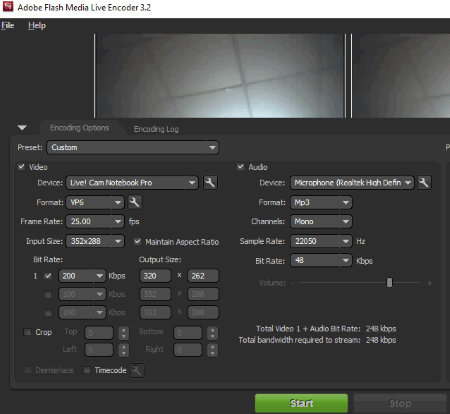The image size is (450, 414).
Task: Open Channels Mono dropdown
Action: [321, 221]
